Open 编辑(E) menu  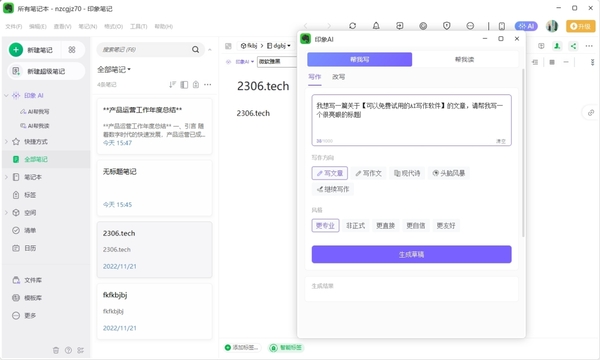pos(38,26)
